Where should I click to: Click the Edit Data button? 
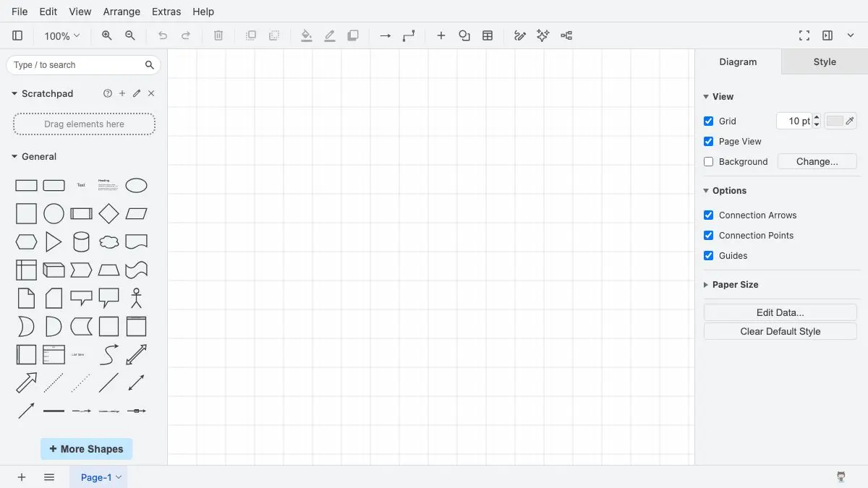coord(780,313)
